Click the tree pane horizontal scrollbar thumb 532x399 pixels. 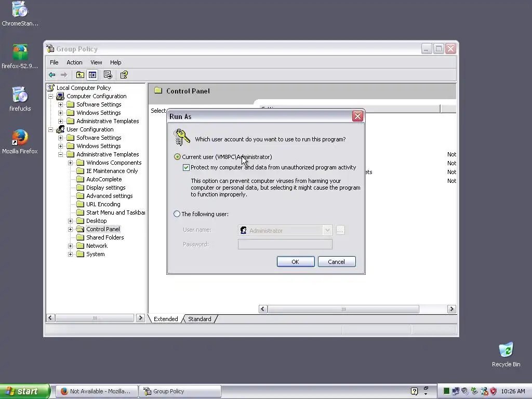coord(95,318)
